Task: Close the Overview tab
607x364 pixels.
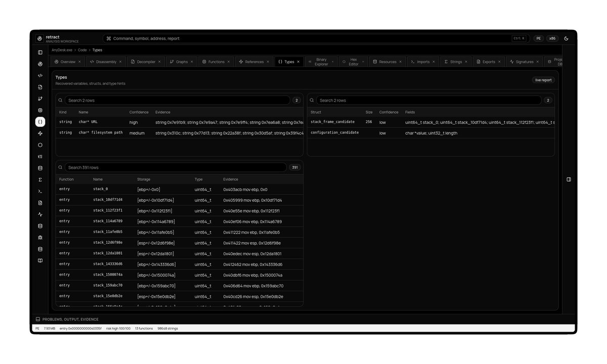Action: (79, 62)
